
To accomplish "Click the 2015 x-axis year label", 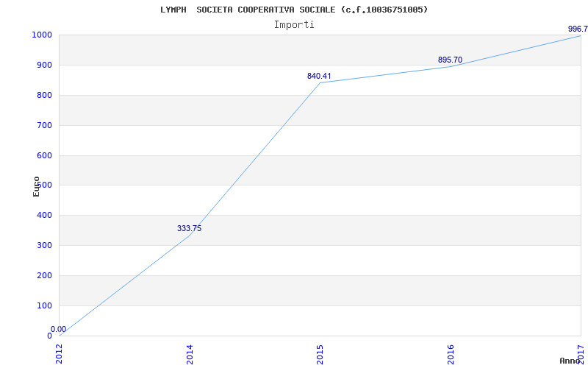I will click(320, 353).
